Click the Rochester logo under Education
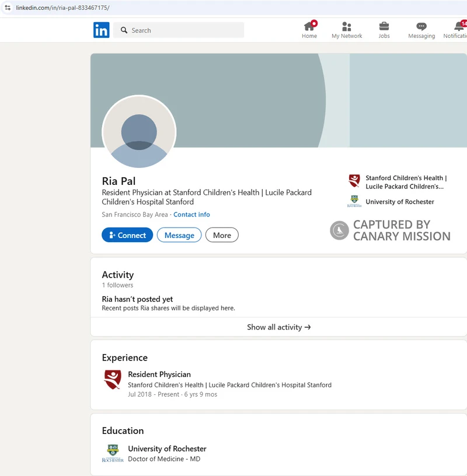Image resolution: width=467 pixels, height=476 pixels. (x=113, y=453)
